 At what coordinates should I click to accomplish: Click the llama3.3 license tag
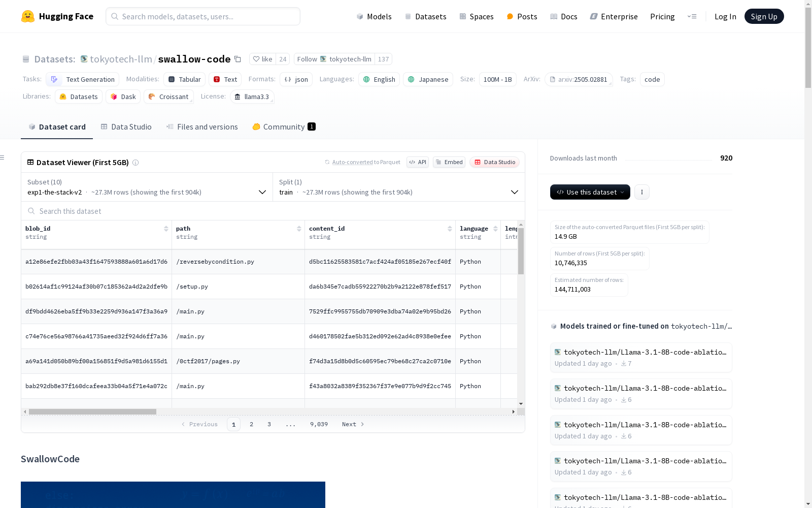[x=252, y=97]
